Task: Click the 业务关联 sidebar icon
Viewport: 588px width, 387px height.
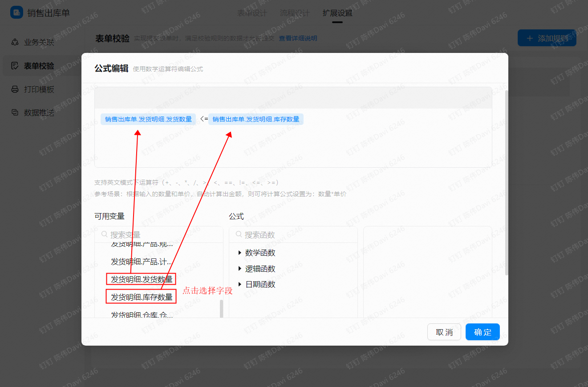Action: (15, 43)
